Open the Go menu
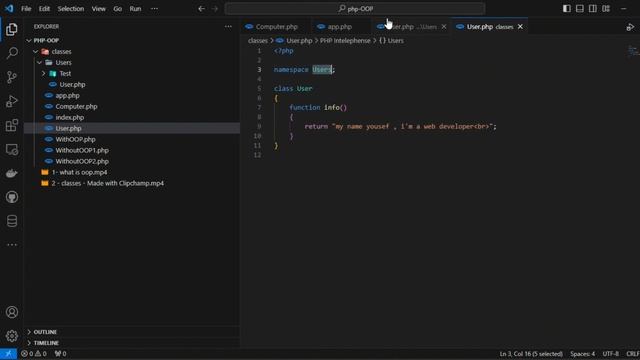 (x=118, y=9)
